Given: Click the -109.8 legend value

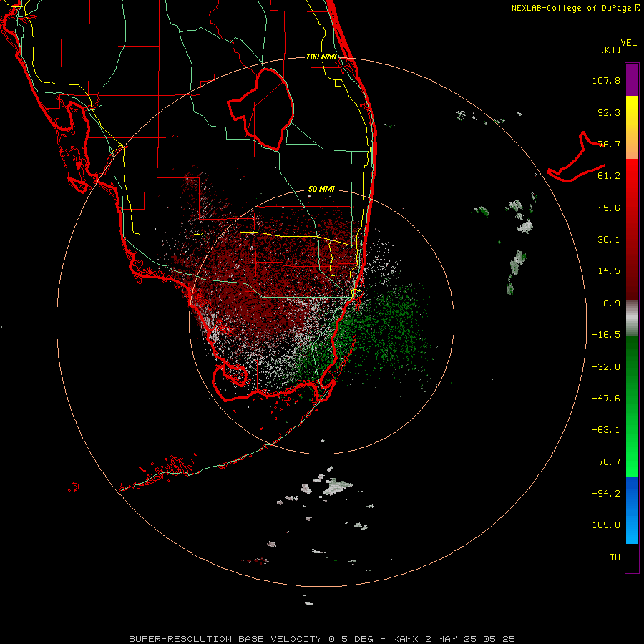Looking at the screenshot, I should [604, 525].
